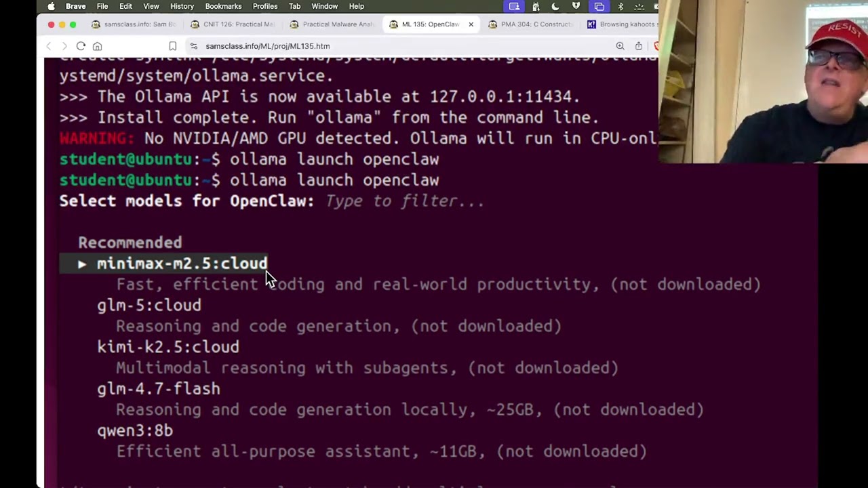Switch to the PMA 304: C Constructs tab

tap(530, 24)
